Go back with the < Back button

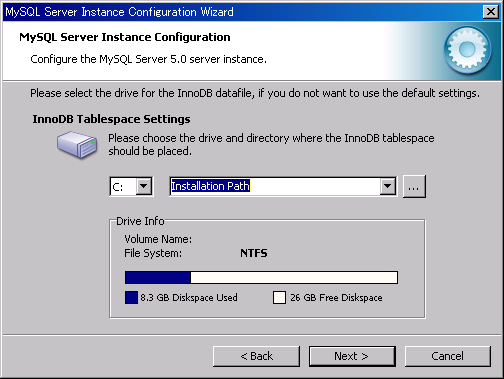[256, 356]
